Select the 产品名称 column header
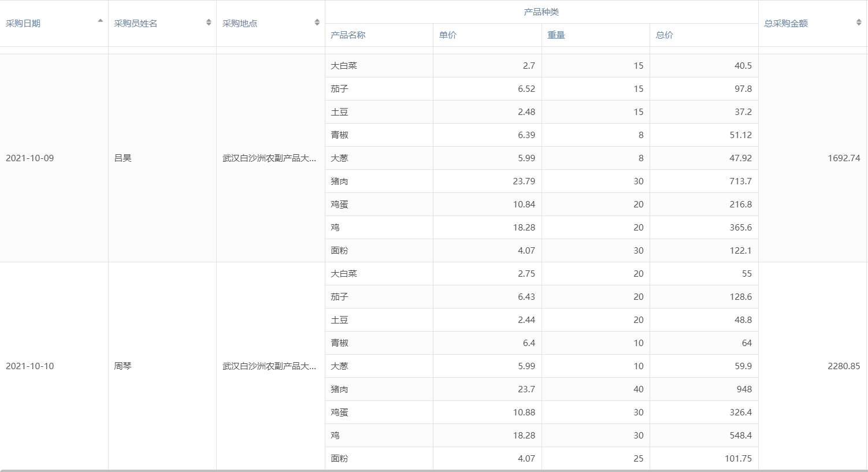 [x=348, y=35]
